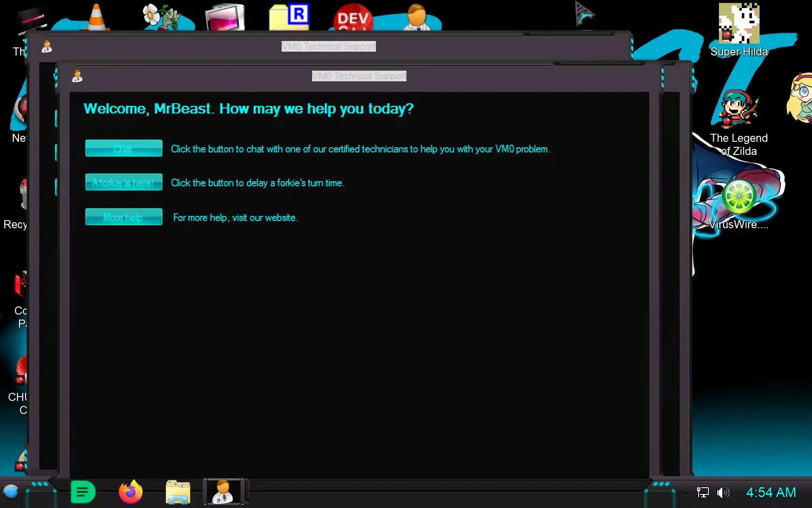The width and height of the screenshot is (812, 508).
Task: Launch the VirusWire lime desktop icon
Action: click(739, 197)
